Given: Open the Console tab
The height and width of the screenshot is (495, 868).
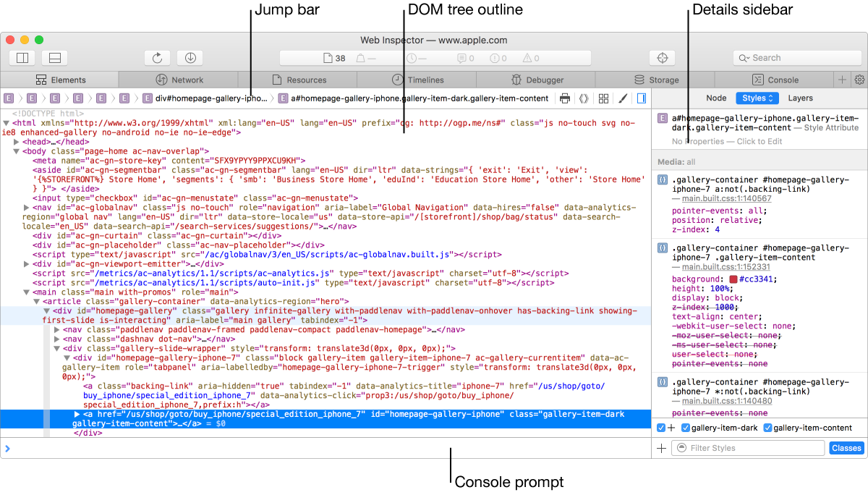Looking at the screenshot, I should (775, 80).
